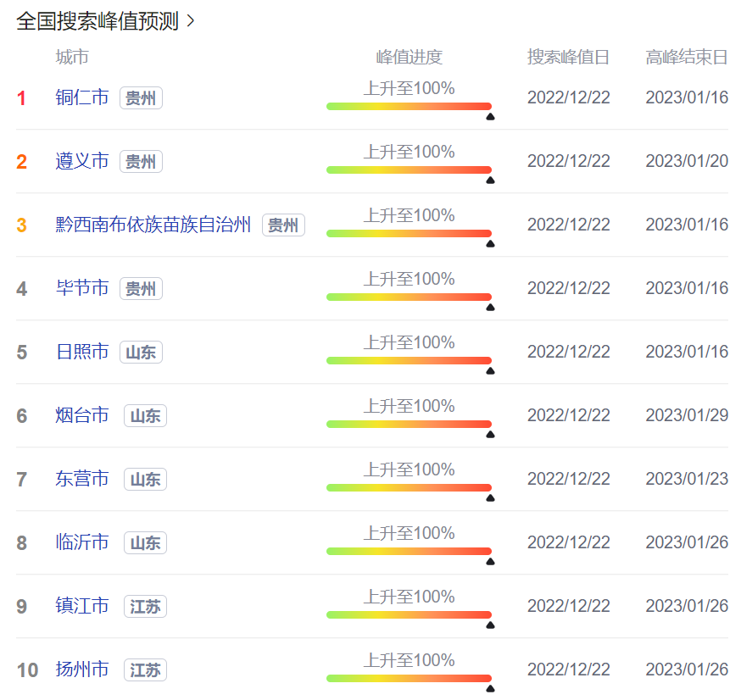Click the 贵州 tag next to 遵义市
741x700 pixels.
(x=141, y=162)
